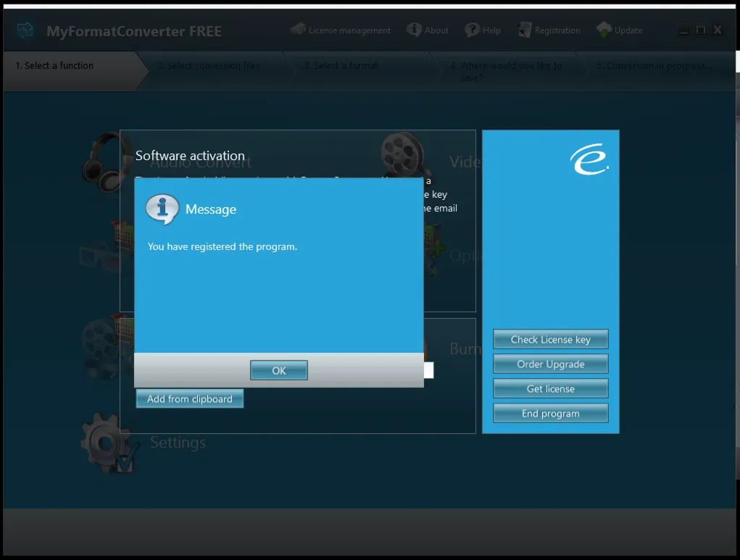
Task: Click the Message dialog title
Action: [210, 209]
